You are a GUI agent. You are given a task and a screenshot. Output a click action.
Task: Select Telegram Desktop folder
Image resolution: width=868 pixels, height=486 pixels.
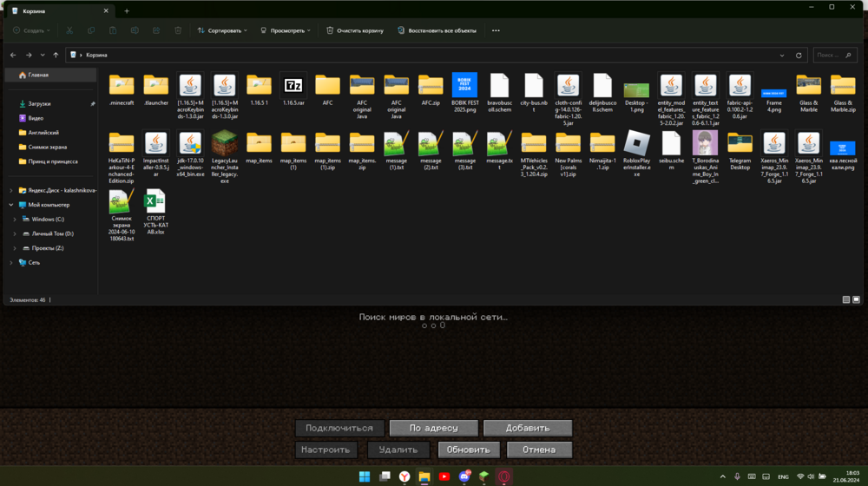pyautogui.click(x=740, y=150)
